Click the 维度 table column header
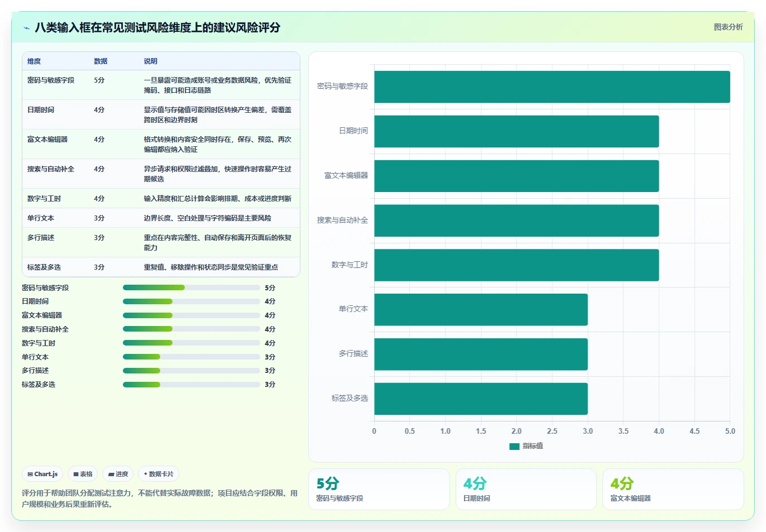The height and width of the screenshot is (532, 766). 34,61
